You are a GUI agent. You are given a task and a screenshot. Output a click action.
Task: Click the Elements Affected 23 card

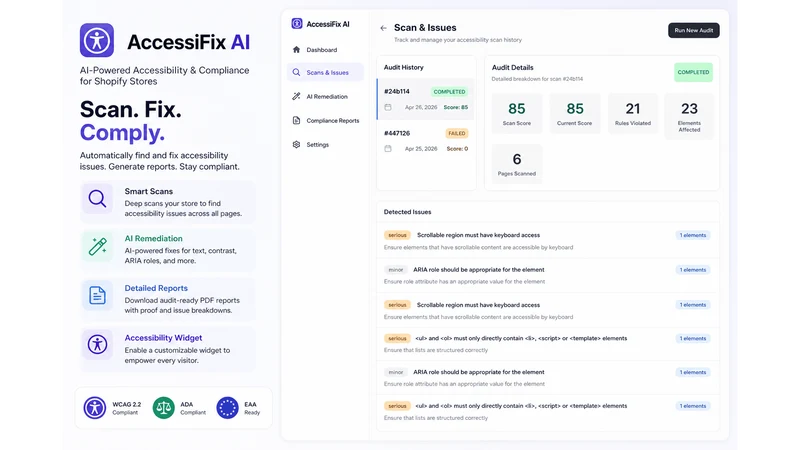pos(689,116)
